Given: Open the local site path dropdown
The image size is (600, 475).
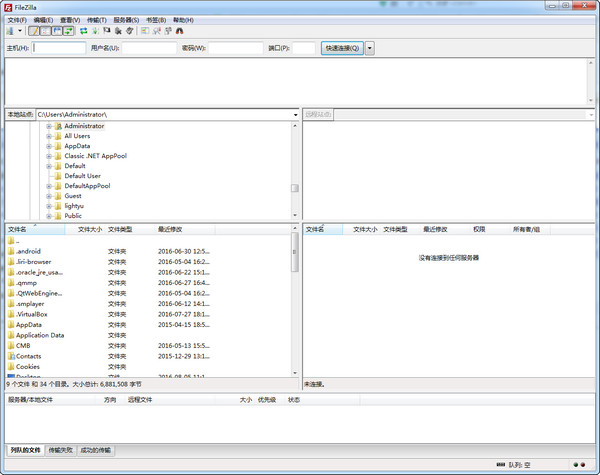Looking at the screenshot, I should [295, 115].
